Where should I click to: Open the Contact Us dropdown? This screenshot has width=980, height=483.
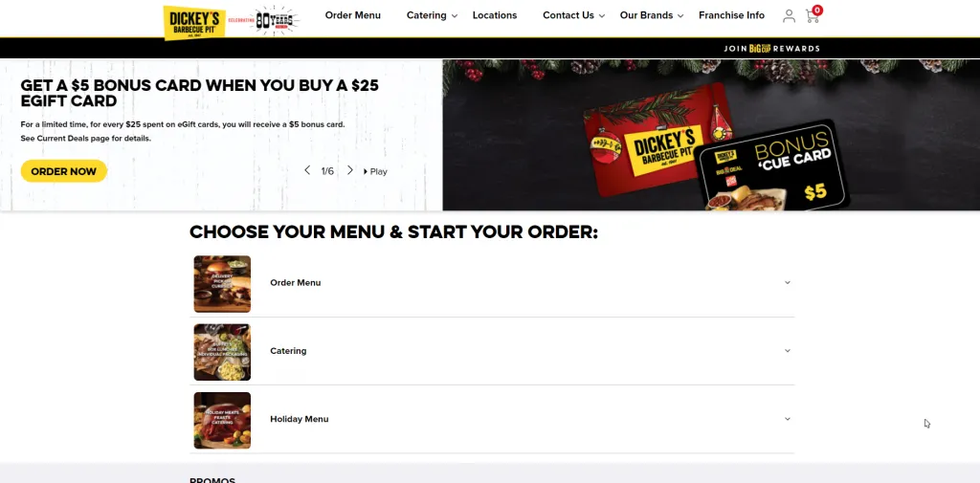click(574, 15)
